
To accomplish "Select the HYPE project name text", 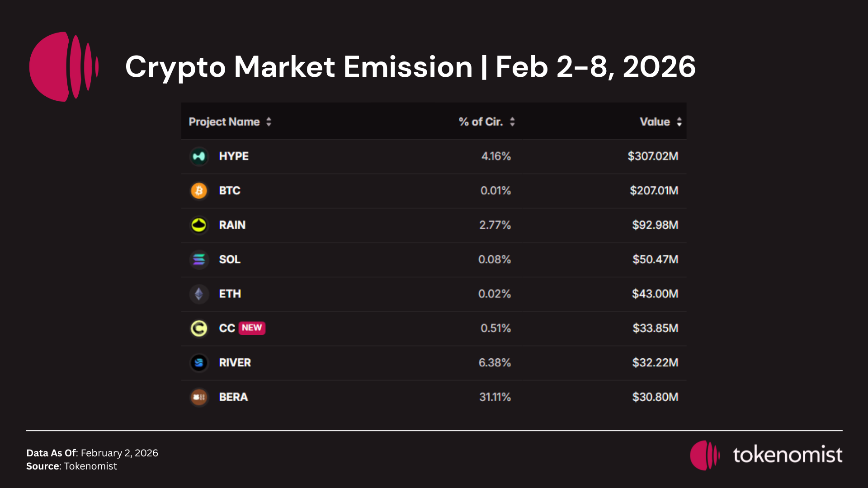I will pos(234,156).
